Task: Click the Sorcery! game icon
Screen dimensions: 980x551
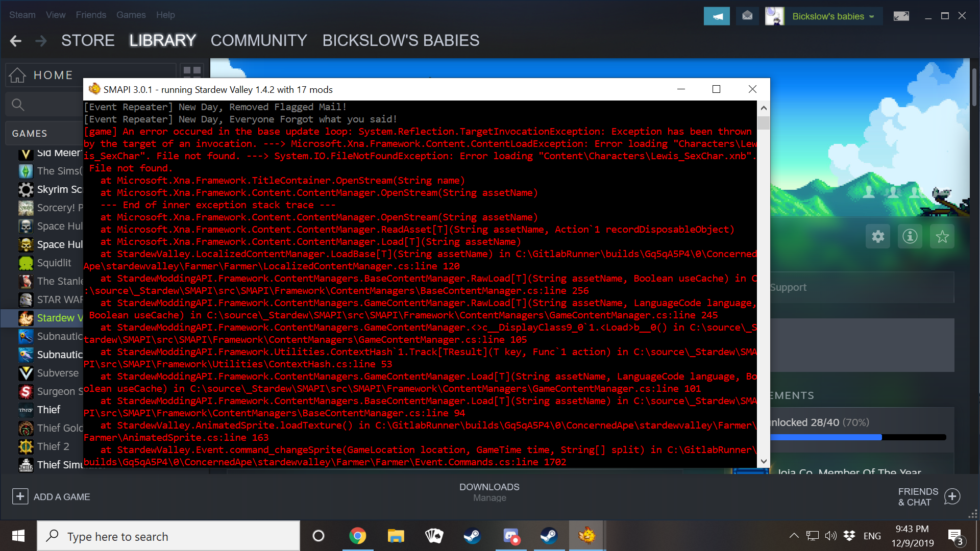Action: point(26,208)
